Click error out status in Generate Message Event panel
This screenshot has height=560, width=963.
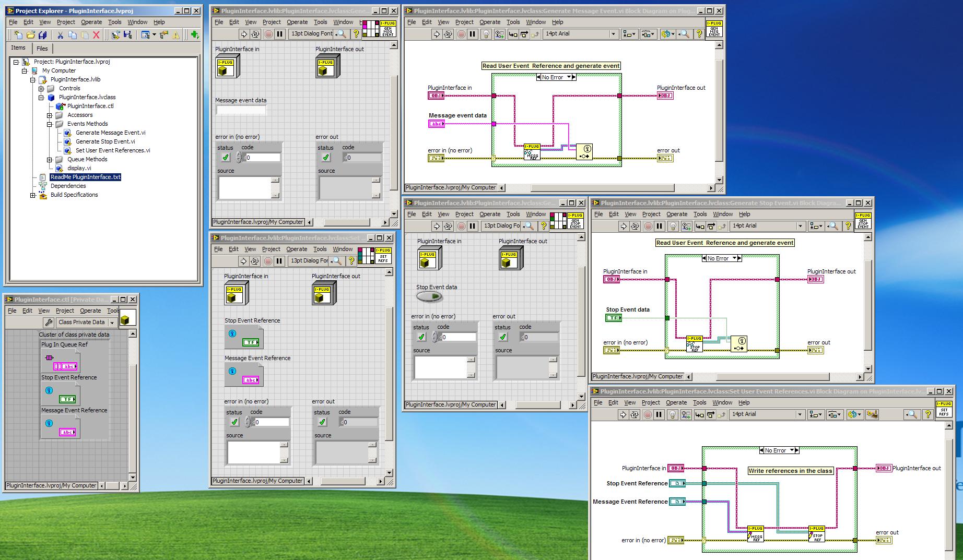pyautogui.click(x=326, y=157)
